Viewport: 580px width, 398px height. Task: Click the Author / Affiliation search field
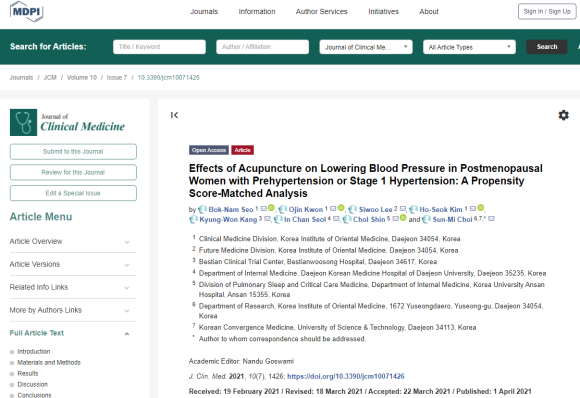coord(263,47)
